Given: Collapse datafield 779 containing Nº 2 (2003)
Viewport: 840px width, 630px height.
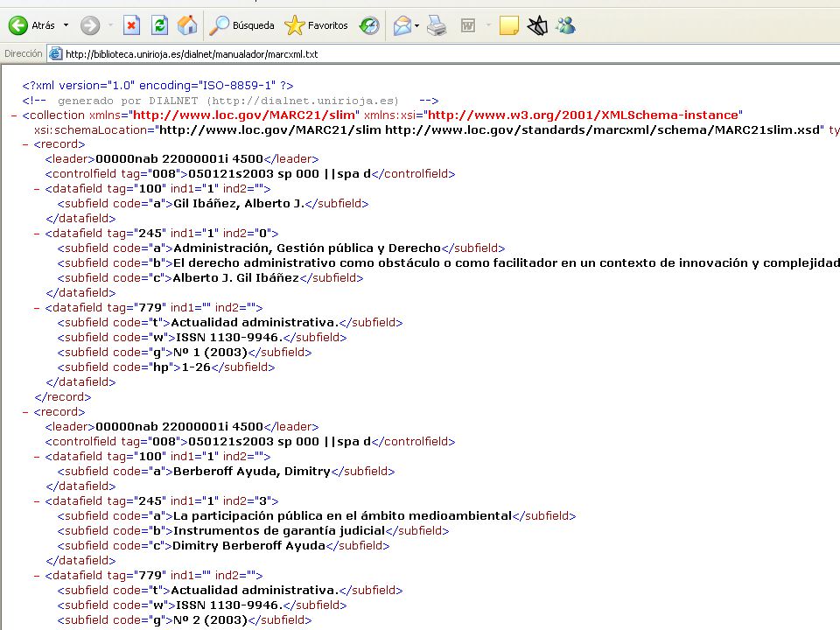Looking at the screenshot, I should [37, 576].
